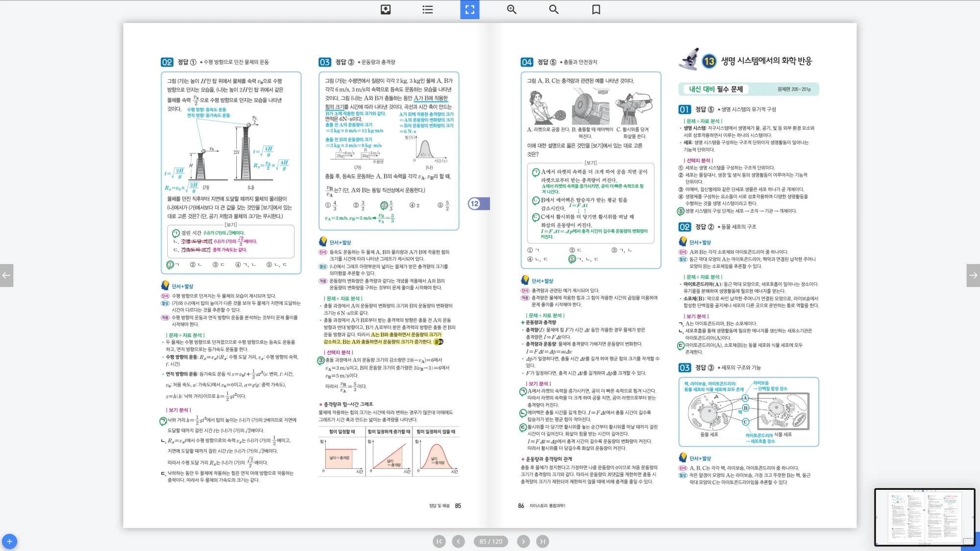The width and height of the screenshot is (980, 551).
Task: Open the table of contents list
Action: point(427,9)
